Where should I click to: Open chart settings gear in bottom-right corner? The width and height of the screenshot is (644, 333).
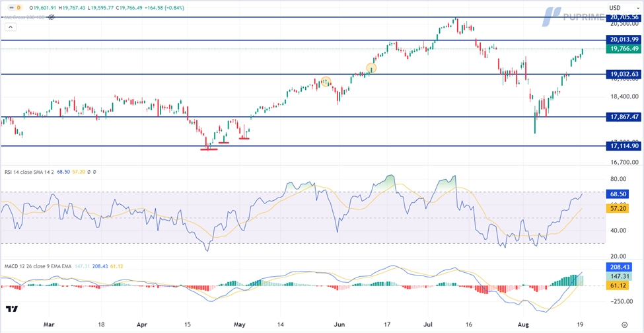pos(625,324)
